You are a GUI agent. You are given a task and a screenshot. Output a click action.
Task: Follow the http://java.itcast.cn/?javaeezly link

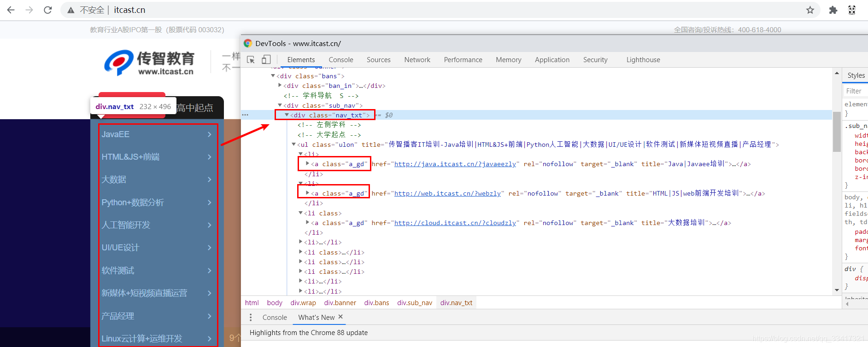[455, 164]
